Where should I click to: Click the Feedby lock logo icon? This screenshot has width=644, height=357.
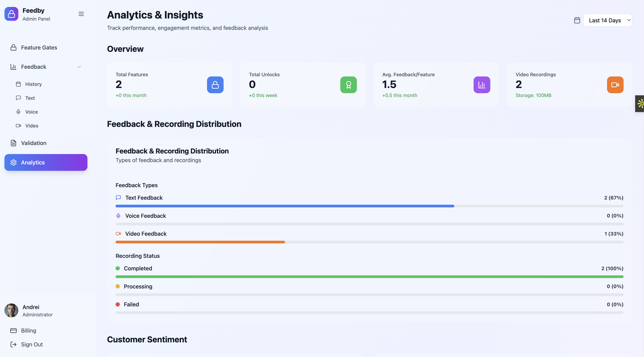pos(11,14)
